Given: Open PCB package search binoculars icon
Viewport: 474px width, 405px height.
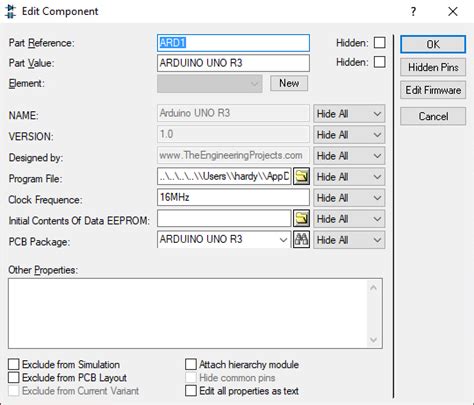Looking at the screenshot, I should pyautogui.click(x=301, y=240).
